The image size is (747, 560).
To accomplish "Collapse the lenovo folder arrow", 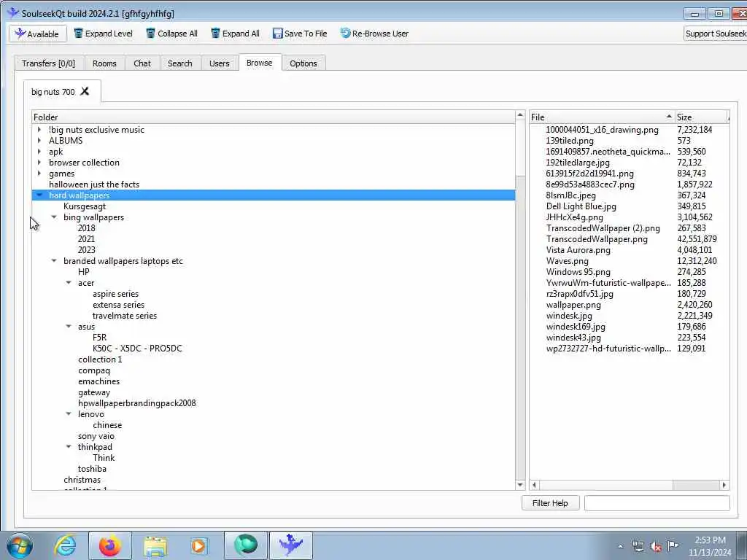I will [69, 414].
